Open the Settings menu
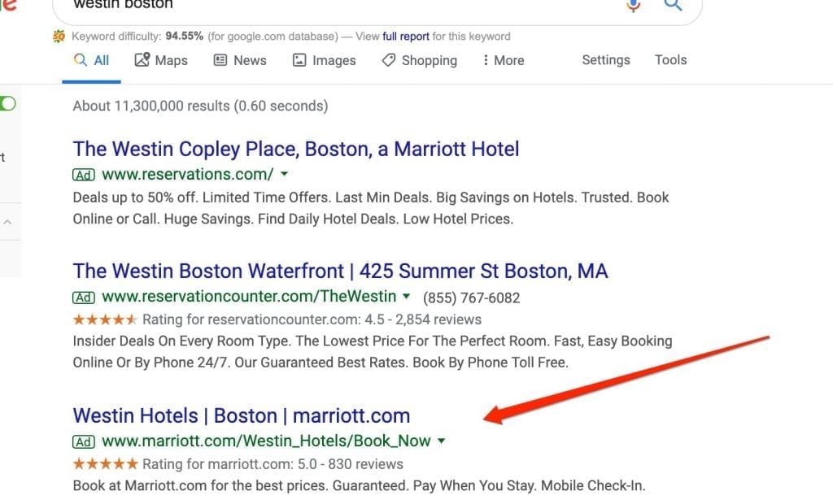The height and width of the screenshot is (504, 833). [x=605, y=60]
